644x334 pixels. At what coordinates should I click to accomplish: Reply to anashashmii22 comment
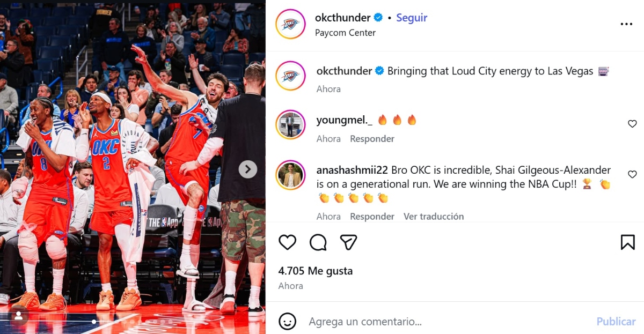pyautogui.click(x=372, y=217)
